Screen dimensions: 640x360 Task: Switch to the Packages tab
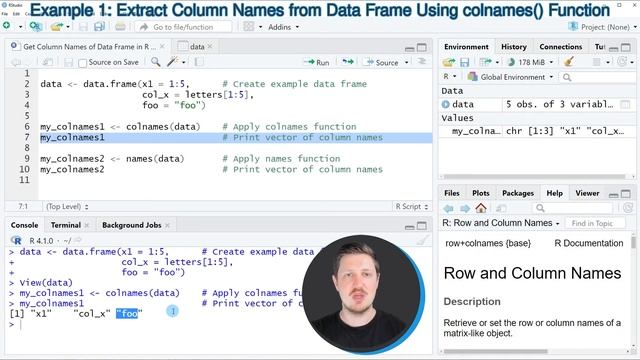[x=518, y=193]
